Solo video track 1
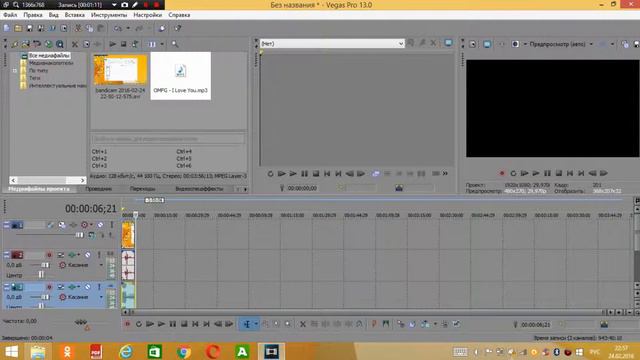Image resolution: width=640 pixels, height=360 pixels. (111, 225)
